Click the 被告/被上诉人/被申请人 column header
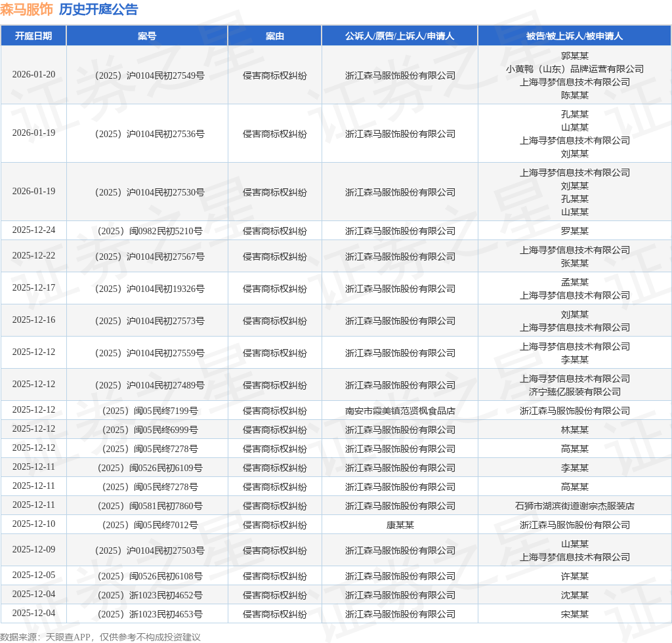The width and height of the screenshot is (672, 643). coord(574,36)
